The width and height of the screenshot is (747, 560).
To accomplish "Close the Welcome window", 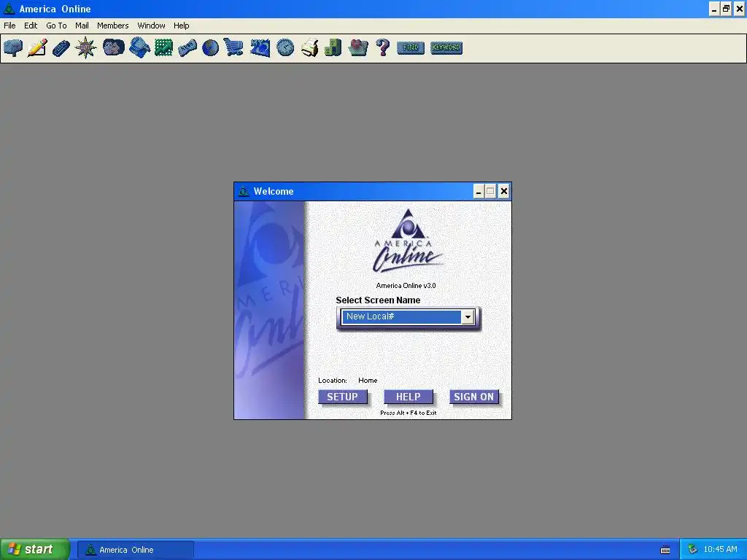I will point(503,192).
